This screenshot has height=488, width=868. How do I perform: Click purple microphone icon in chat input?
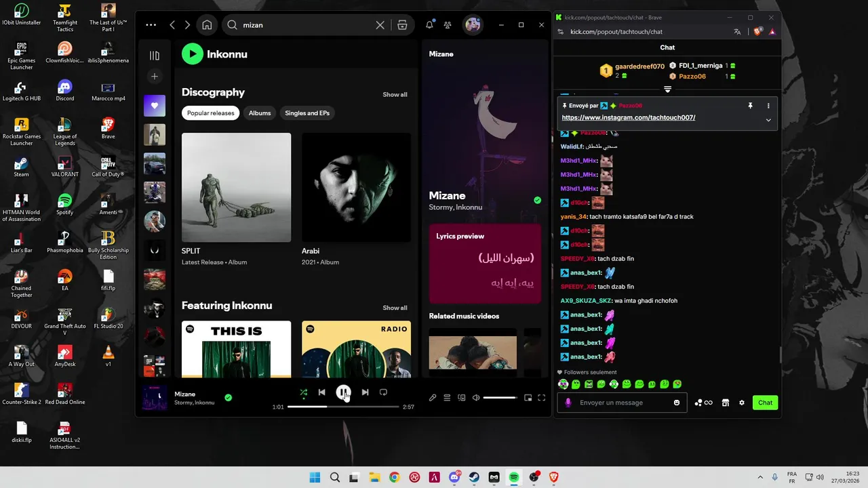click(568, 403)
